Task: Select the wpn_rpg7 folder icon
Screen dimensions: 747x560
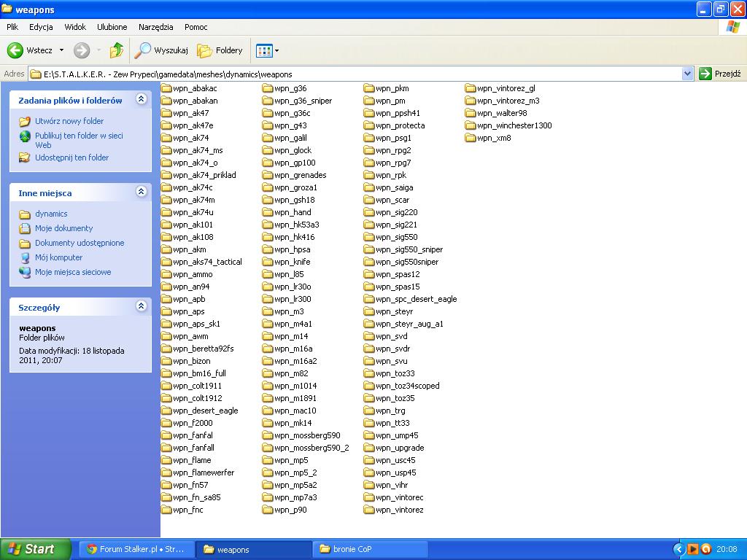Action: 368,163
